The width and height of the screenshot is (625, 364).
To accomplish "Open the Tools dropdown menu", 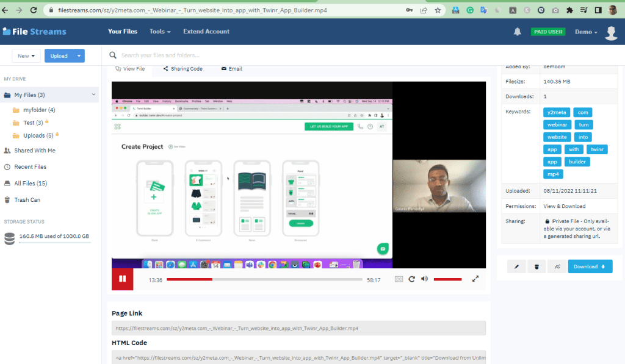I will click(160, 32).
